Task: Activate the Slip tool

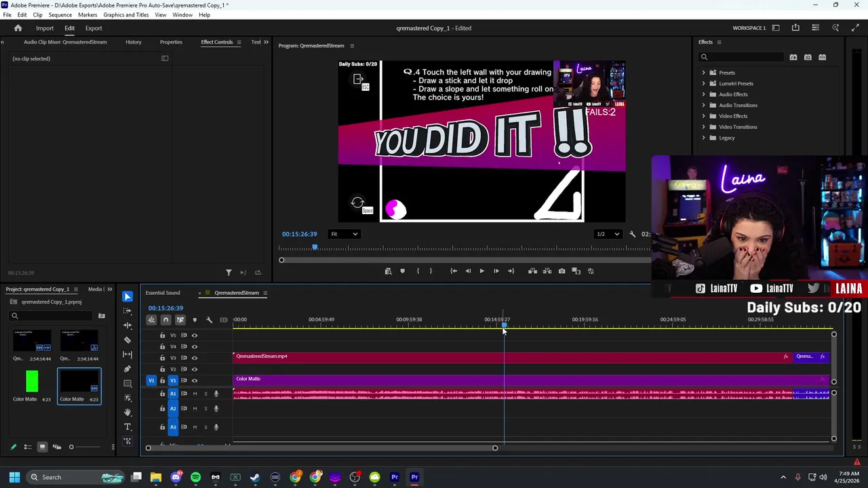Action: (127, 354)
